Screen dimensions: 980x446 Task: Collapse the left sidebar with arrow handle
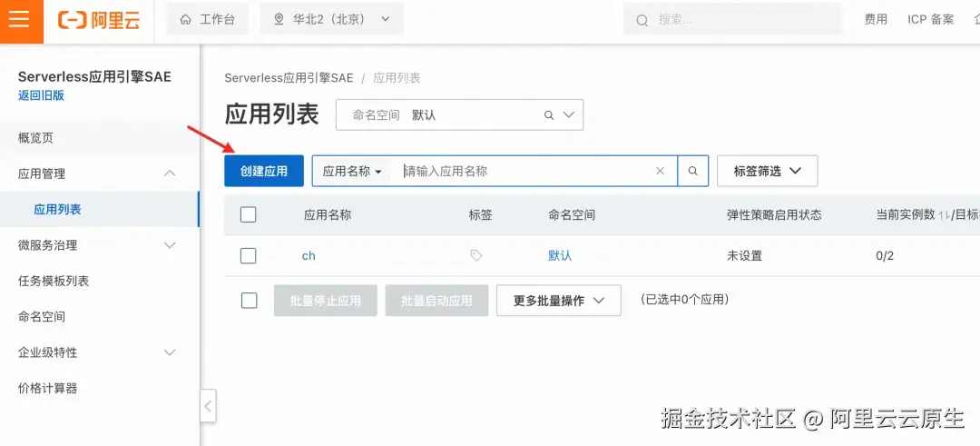coord(208,406)
